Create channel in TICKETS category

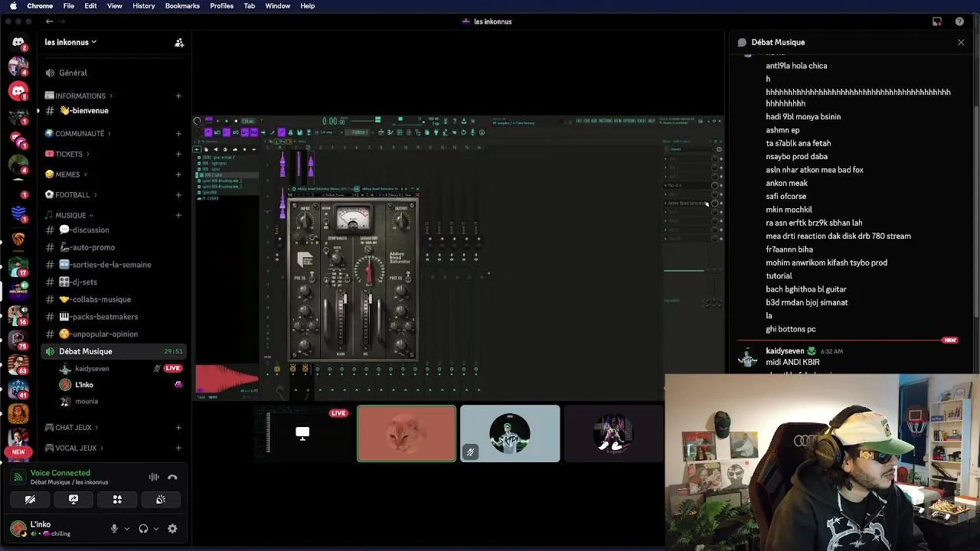178,154
